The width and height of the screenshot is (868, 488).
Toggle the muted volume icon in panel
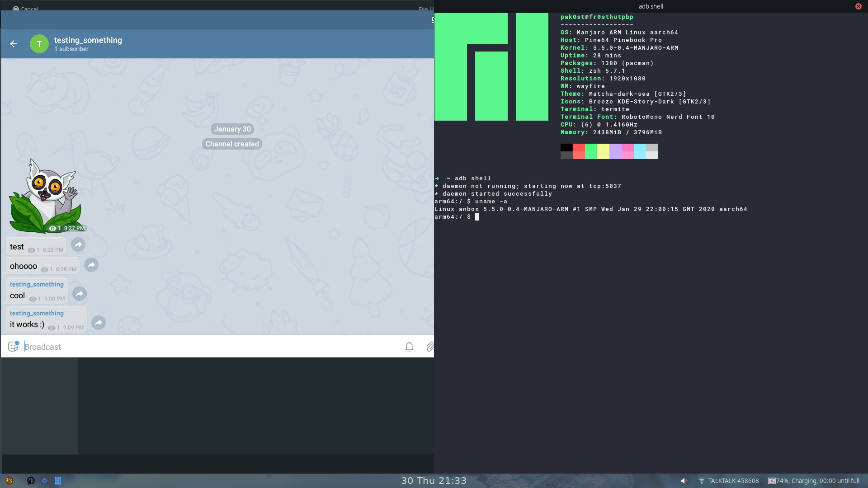(684, 481)
